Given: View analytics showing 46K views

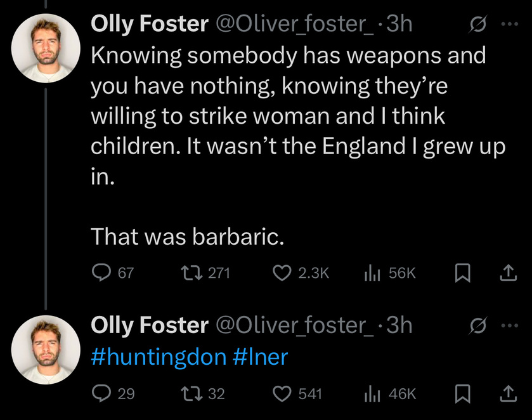Looking at the screenshot, I should tap(372, 394).
